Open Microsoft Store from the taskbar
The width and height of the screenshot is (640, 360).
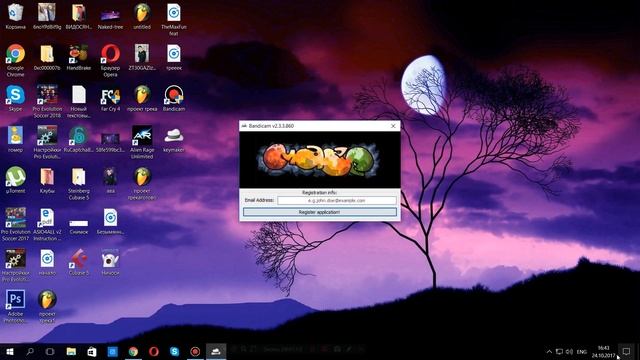tap(92, 351)
